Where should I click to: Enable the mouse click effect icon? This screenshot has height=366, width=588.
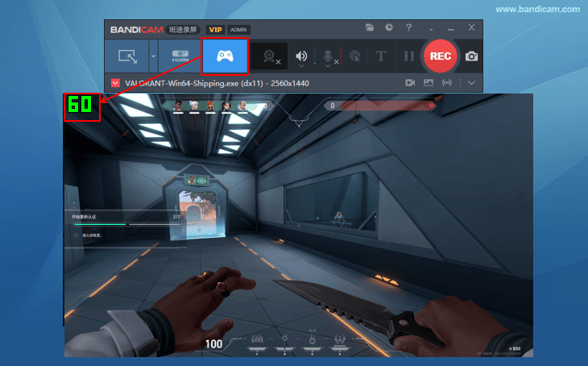pyautogui.click(x=354, y=56)
